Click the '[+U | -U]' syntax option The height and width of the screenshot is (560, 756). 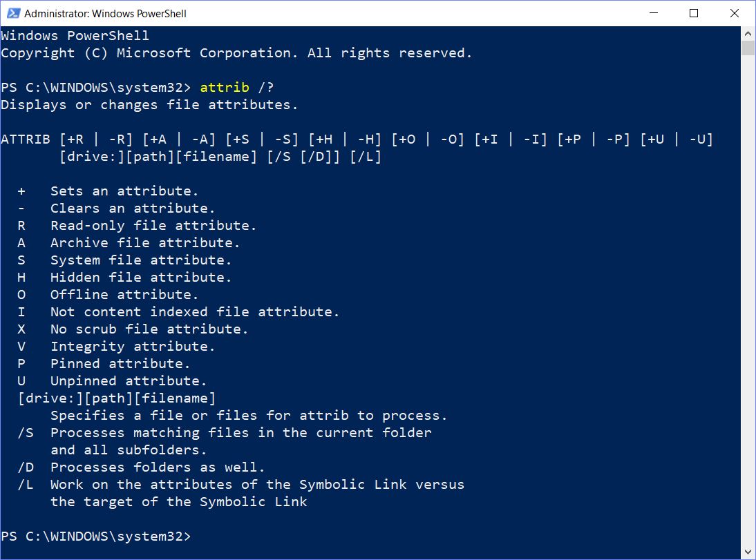tap(677, 139)
